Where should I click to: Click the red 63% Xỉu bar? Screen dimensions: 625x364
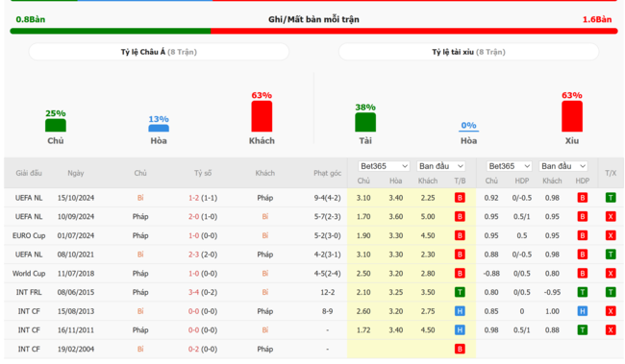click(572, 116)
